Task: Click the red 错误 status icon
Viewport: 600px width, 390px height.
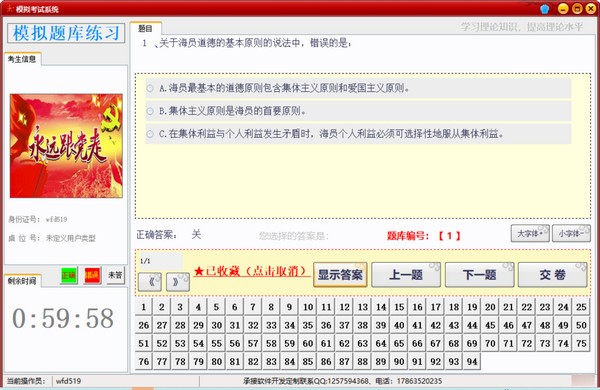Action: [92, 275]
